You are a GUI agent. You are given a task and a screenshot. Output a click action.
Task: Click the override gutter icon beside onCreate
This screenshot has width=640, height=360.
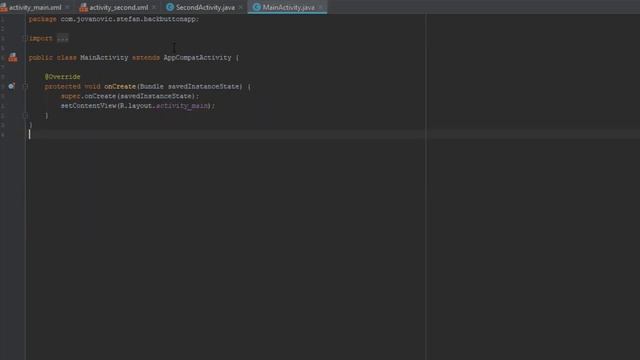point(11,86)
